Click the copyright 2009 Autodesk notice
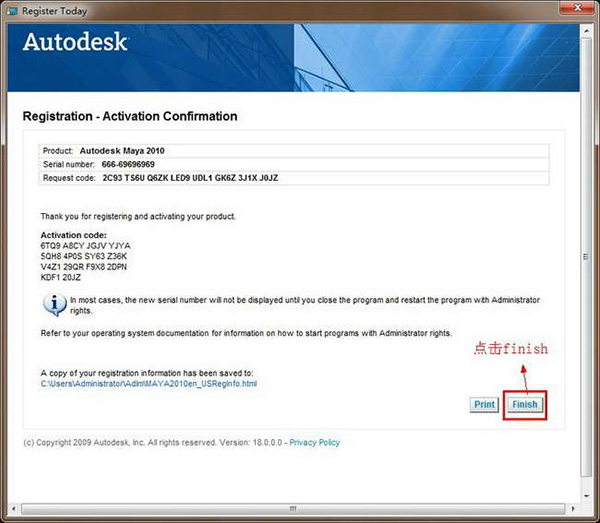 153,442
